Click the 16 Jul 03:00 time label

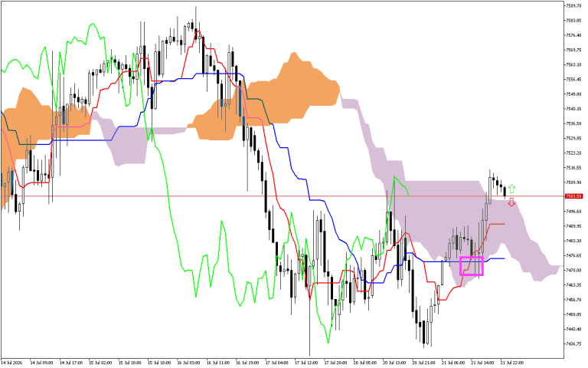click(188, 363)
